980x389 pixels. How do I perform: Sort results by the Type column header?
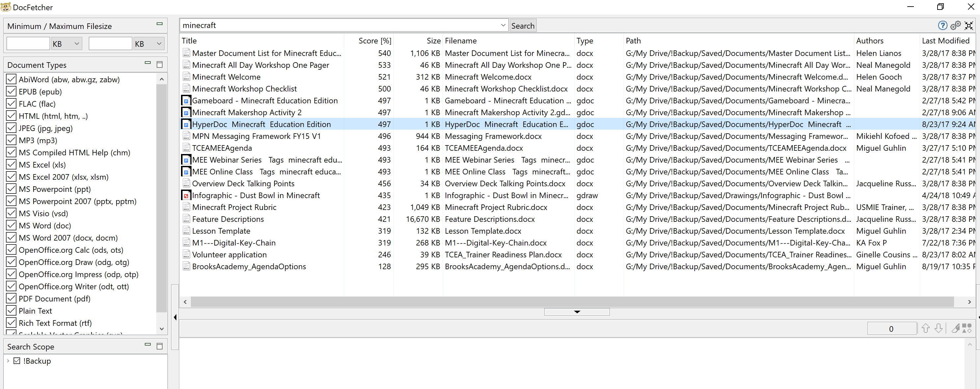coord(599,41)
